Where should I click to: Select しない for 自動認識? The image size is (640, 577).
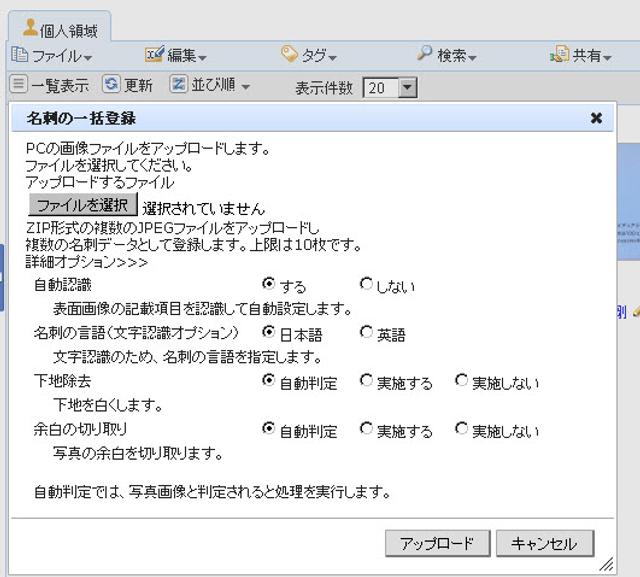pos(366,283)
